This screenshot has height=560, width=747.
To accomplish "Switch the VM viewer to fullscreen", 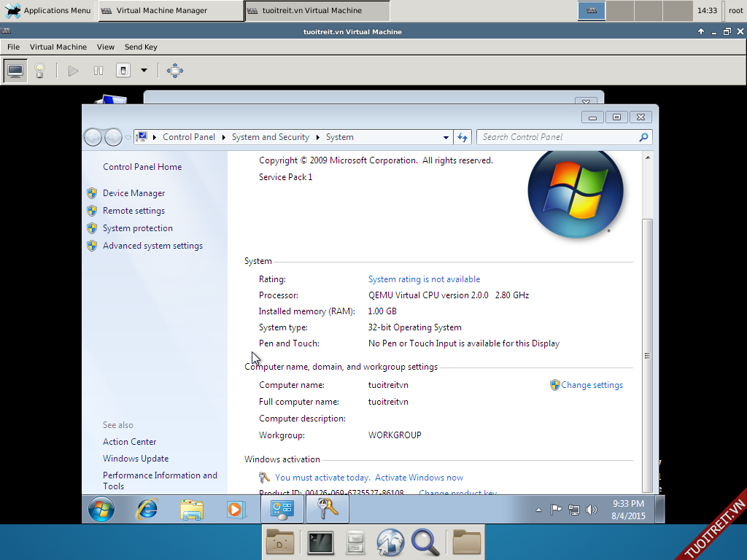I will click(x=174, y=71).
